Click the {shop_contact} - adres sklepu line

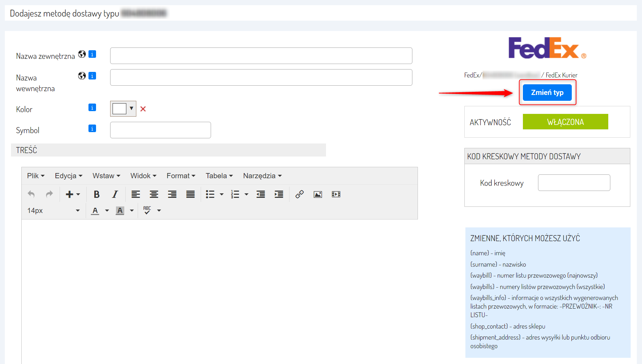pos(508,326)
